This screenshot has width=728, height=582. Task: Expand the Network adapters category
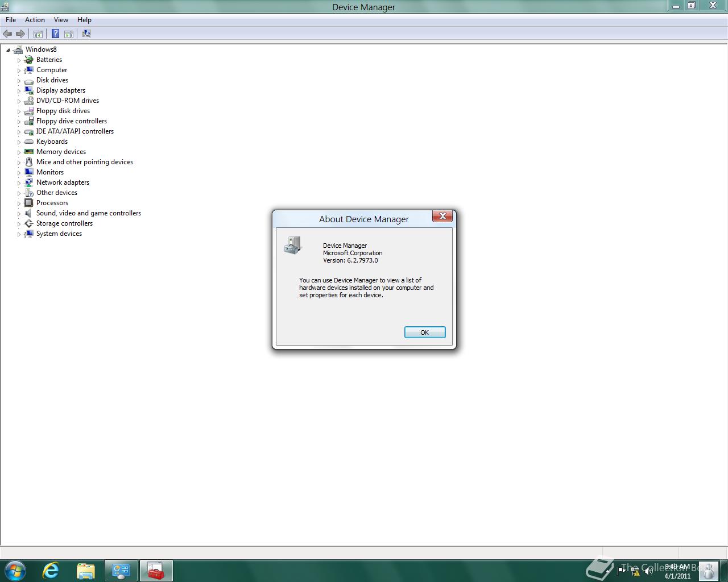[x=19, y=183]
